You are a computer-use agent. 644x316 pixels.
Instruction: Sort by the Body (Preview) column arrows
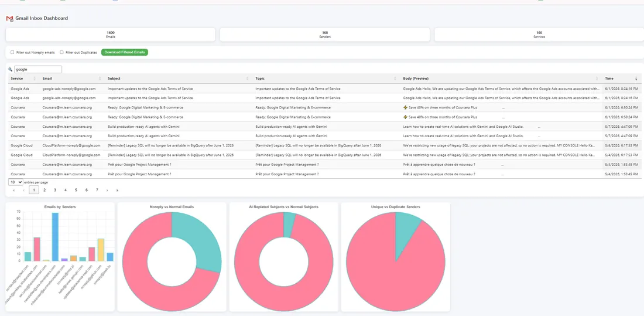(597, 78)
